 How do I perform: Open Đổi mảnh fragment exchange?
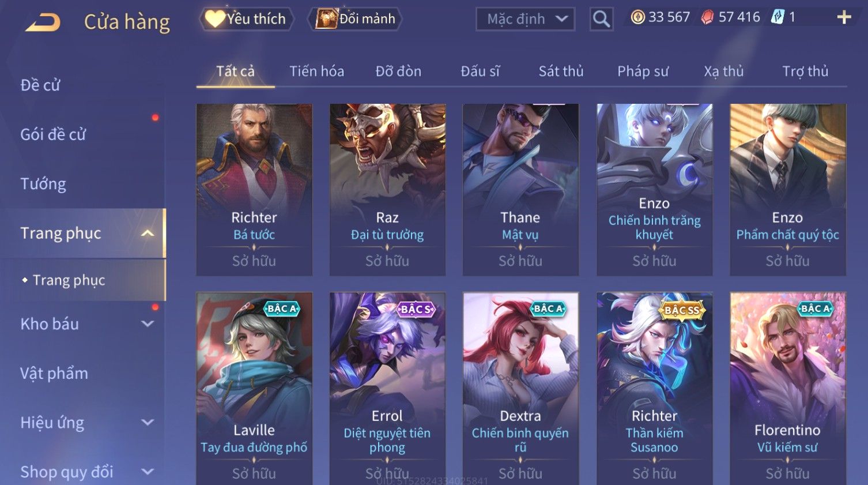[356, 19]
